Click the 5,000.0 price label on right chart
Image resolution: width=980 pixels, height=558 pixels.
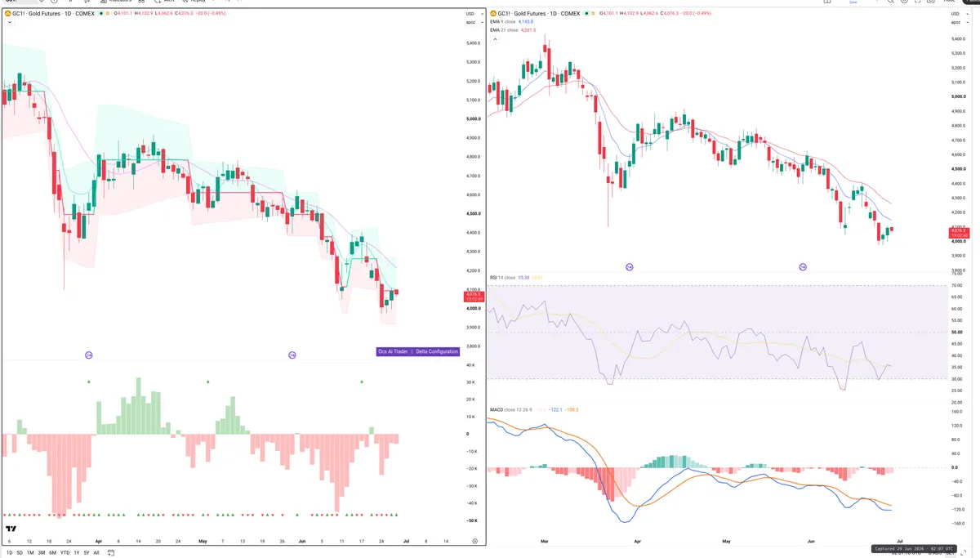pyautogui.click(x=959, y=96)
